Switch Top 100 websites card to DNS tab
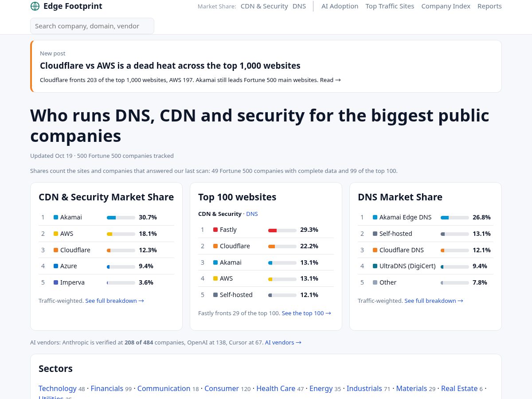 (x=252, y=214)
